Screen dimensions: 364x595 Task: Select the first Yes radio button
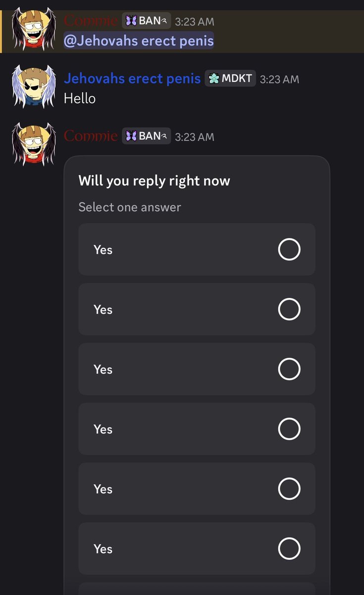289,249
